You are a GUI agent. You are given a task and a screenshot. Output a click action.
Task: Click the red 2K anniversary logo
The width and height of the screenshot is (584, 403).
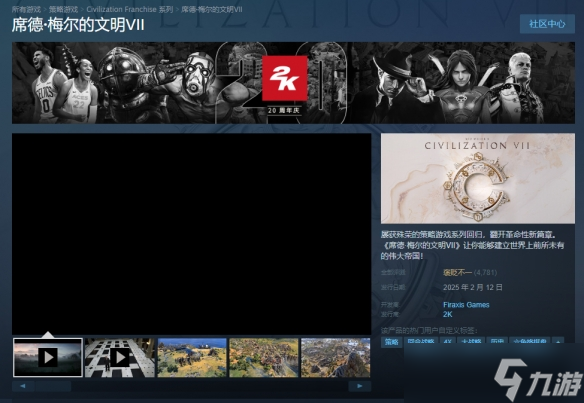(x=285, y=78)
